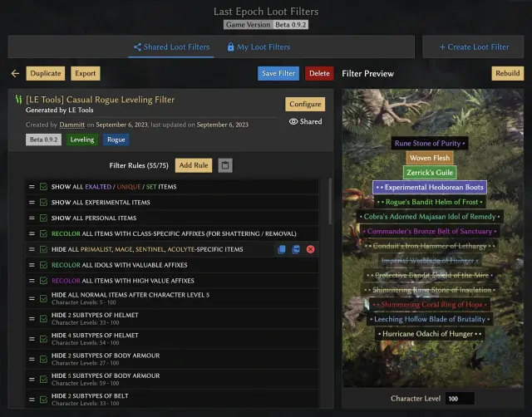Click Save Filter button
The width and height of the screenshot is (532, 417).
278,73
